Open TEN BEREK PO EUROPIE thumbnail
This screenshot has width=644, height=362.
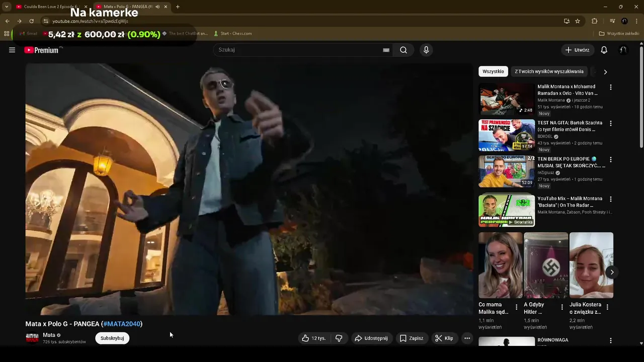[x=507, y=171]
